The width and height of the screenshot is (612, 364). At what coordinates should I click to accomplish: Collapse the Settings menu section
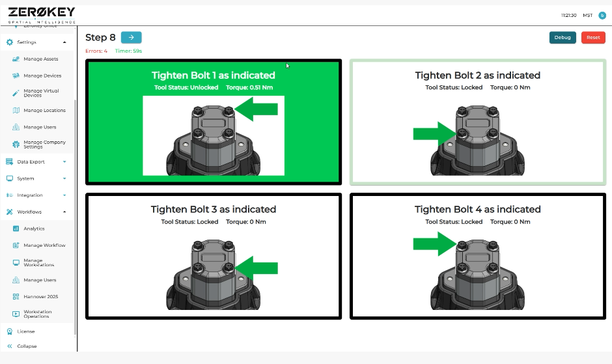64,42
